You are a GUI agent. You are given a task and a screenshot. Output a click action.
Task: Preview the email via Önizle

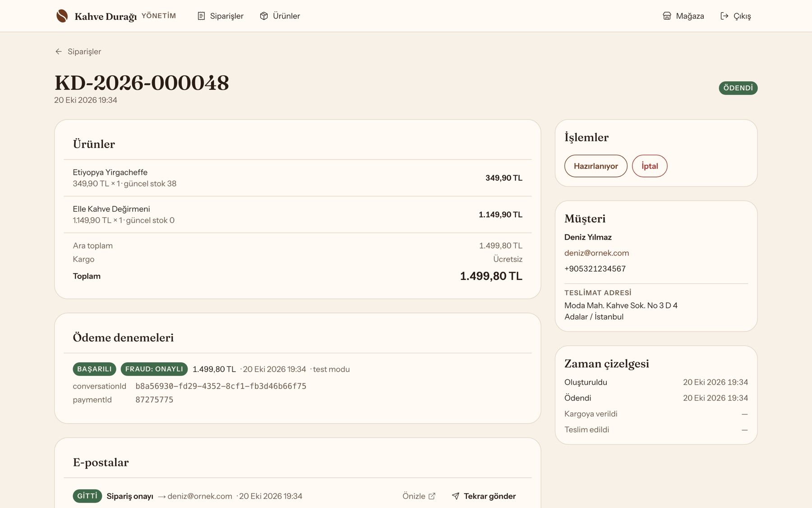pos(419,496)
